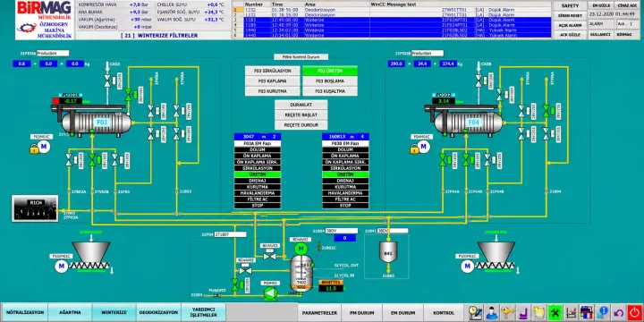644x322 pixels.
Task: Open the WINTERIZE tab
Action: (x=114, y=312)
